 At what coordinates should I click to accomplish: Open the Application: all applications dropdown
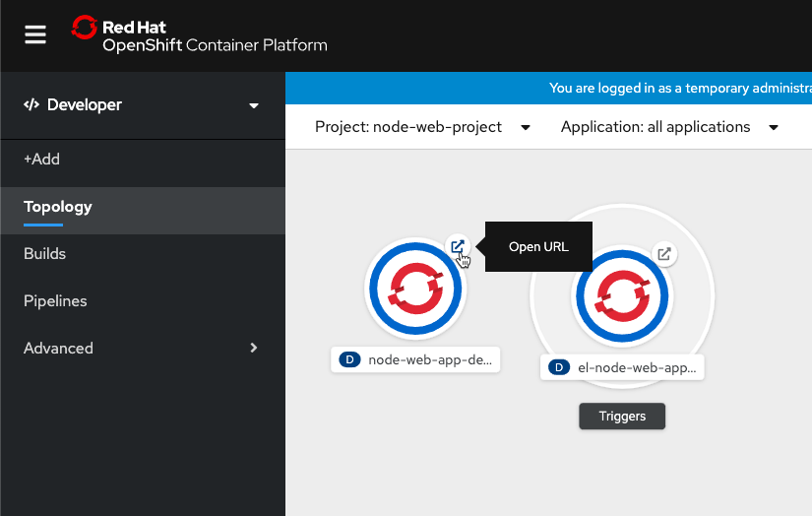pyautogui.click(x=669, y=127)
